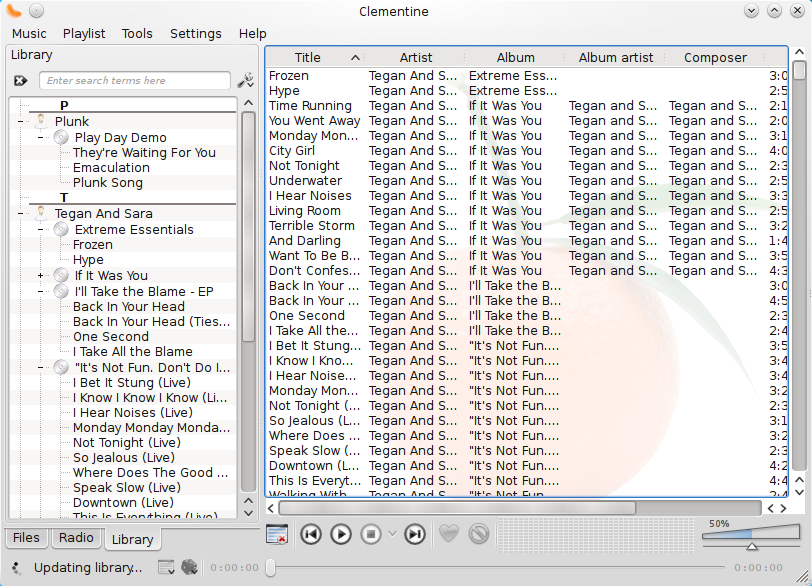Image resolution: width=812 pixels, height=586 pixels.
Task: Click the volume slider
Action: point(751,537)
